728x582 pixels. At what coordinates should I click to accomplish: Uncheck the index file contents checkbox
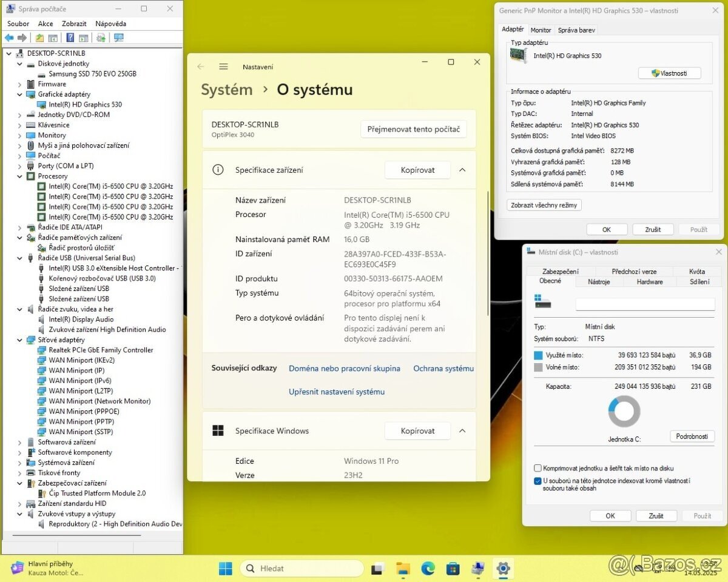(538, 481)
